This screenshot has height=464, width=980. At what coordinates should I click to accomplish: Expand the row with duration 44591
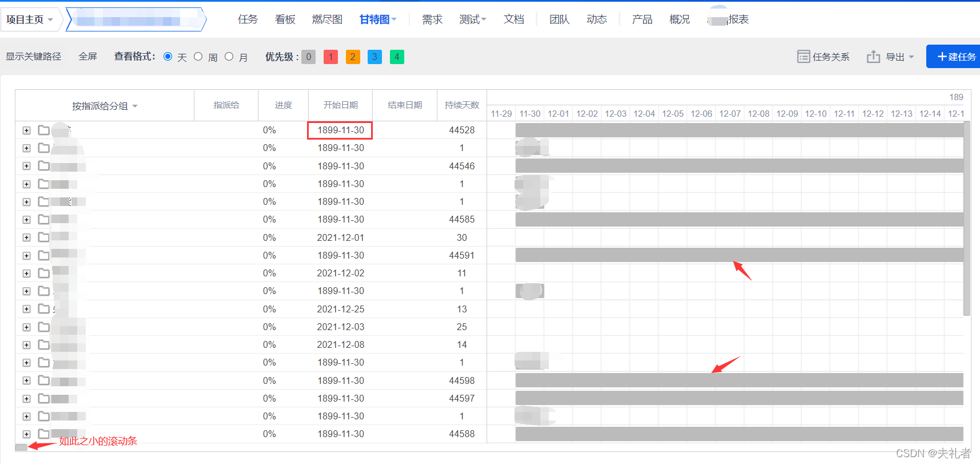(26, 256)
